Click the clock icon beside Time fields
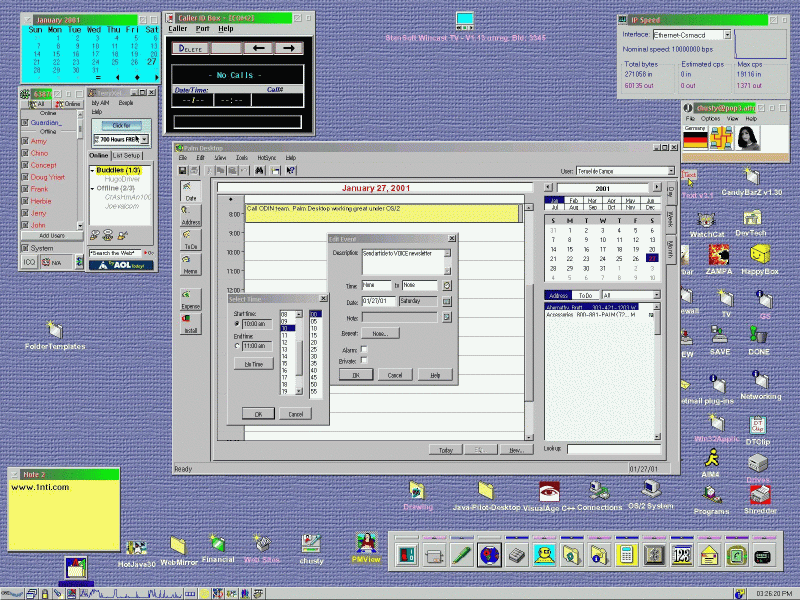This screenshot has height=600, width=800. pos(447,285)
